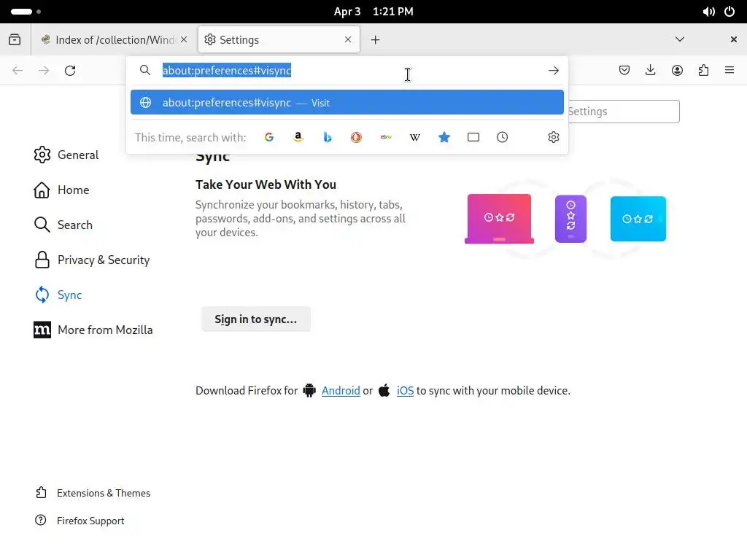Screen dimensions: 747x560
Task: Open the Activities overview button
Action: (x=26, y=12)
